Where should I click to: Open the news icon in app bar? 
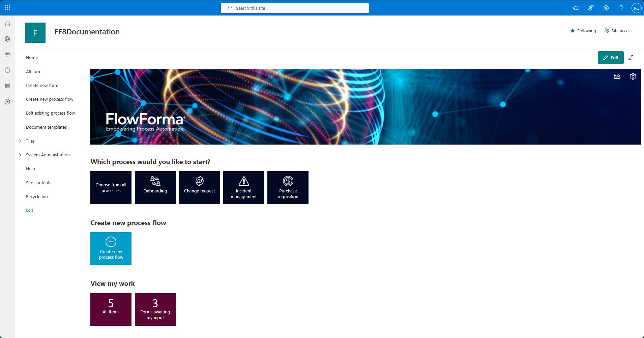pyautogui.click(x=7, y=54)
